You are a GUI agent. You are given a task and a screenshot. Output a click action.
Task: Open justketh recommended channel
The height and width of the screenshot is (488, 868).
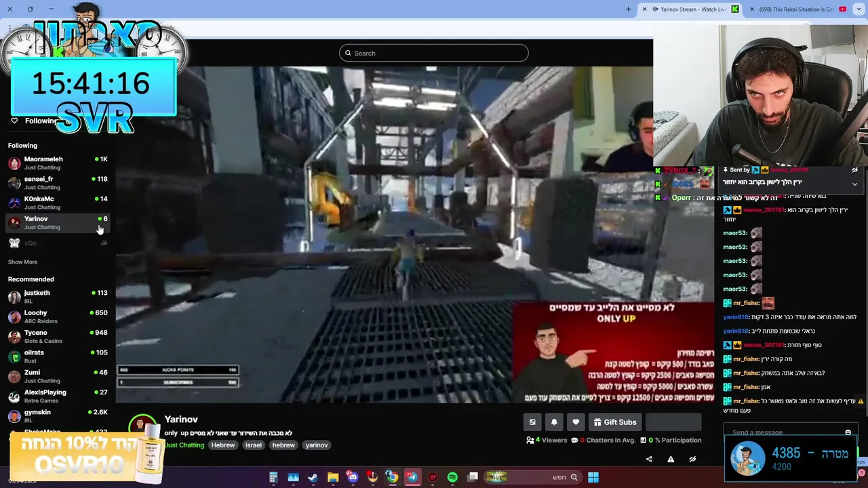58,297
